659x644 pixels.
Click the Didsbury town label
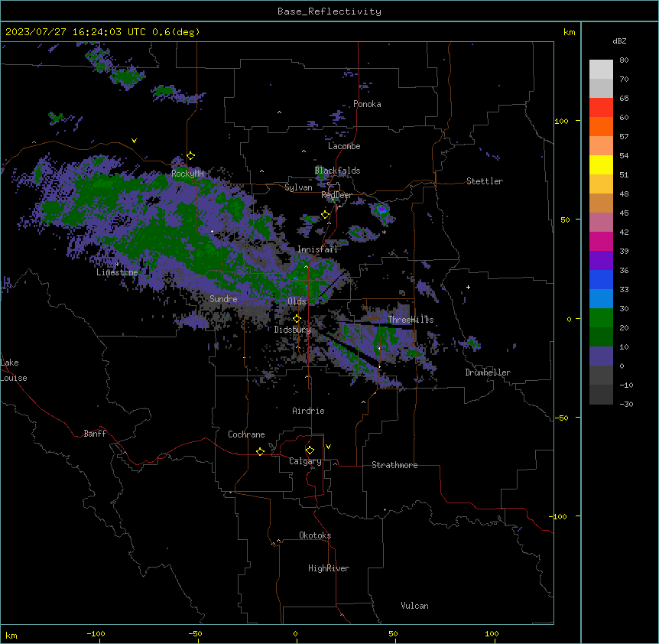point(293,330)
